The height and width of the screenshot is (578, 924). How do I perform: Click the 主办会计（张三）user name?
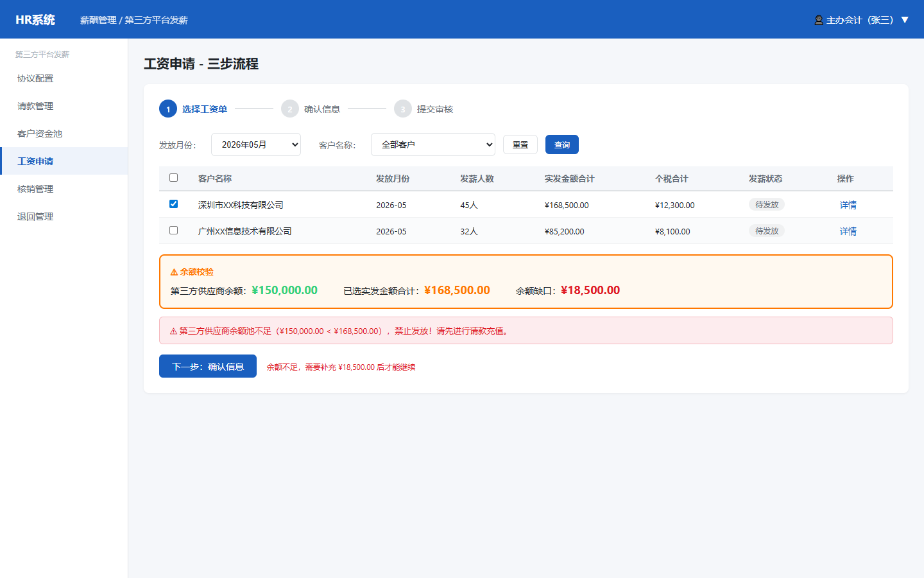pos(860,20)
